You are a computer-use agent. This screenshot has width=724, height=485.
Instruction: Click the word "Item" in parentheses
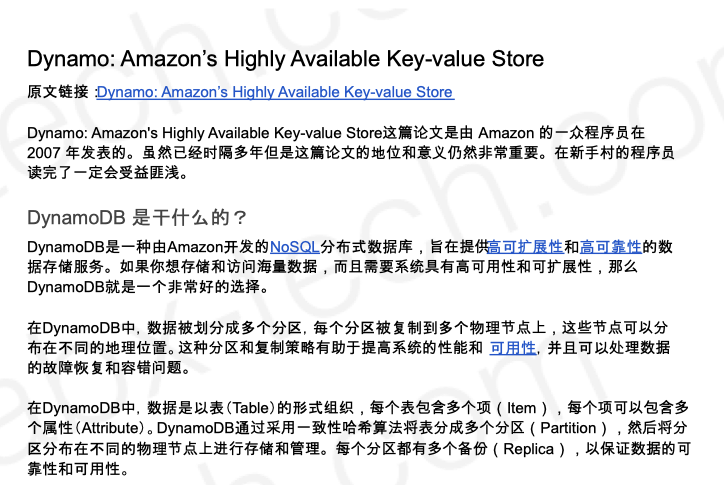point(522,408)
